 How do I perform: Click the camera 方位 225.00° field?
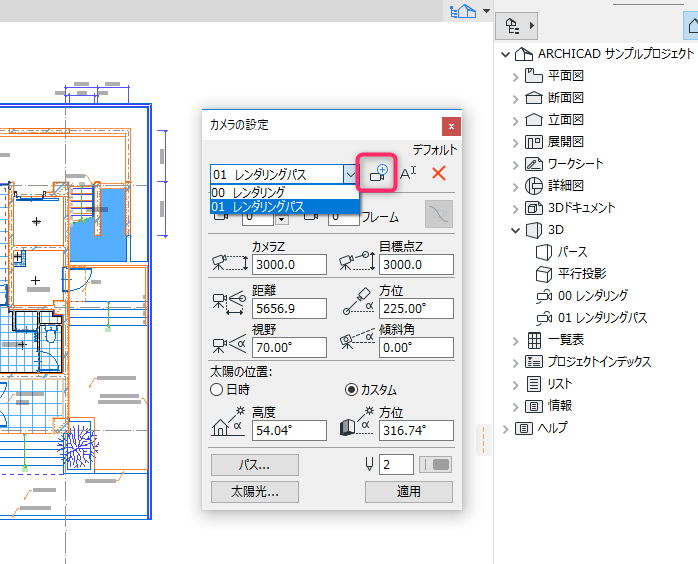[416, 308]
